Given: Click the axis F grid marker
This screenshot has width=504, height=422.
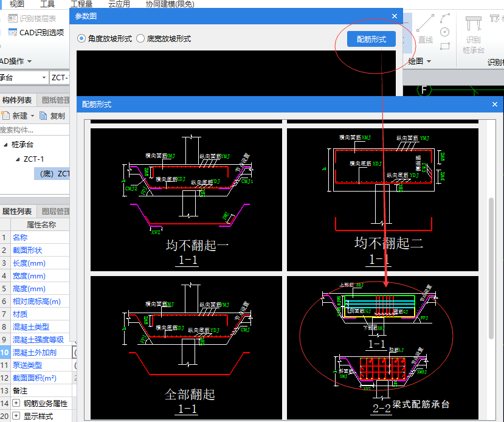Looking at the screenshot, I should point(424,91).
